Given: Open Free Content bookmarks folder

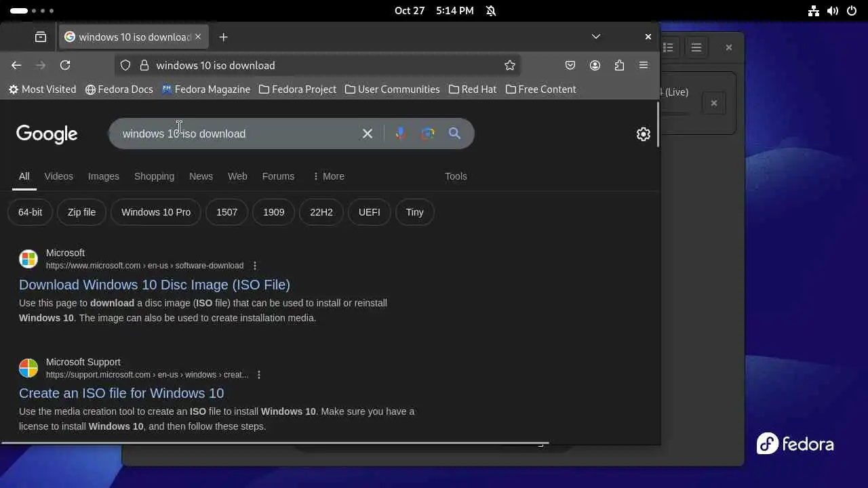Looking at the screenshot, I should (x=540, y=89).
